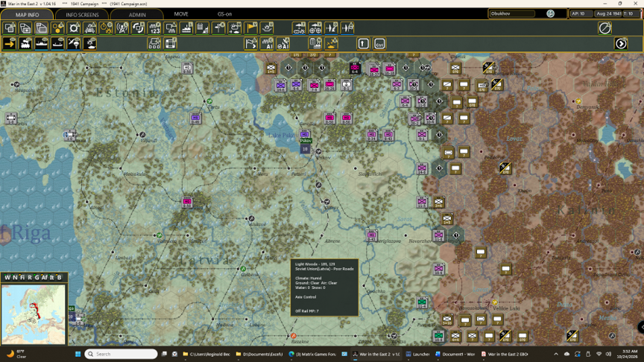The width and height of the screenshot is (644, 362).
Task: Click the end turn arrow button
Action: tap(621, 43)
